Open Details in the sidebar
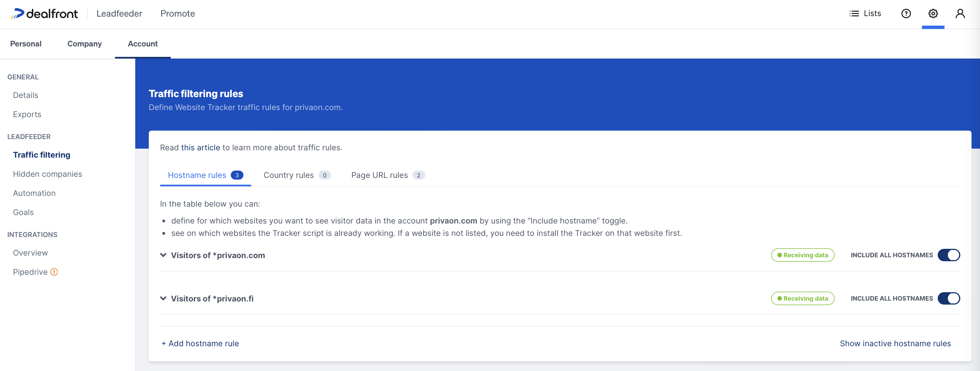Image resolution: width=980 pixels, height=371 pixels. coord(25,95)
